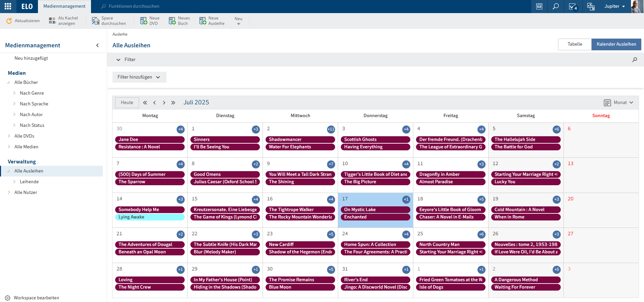Click the Neue DVD toolbar icon
Viewport: 644px width, 302px height.
click(144, 21)
